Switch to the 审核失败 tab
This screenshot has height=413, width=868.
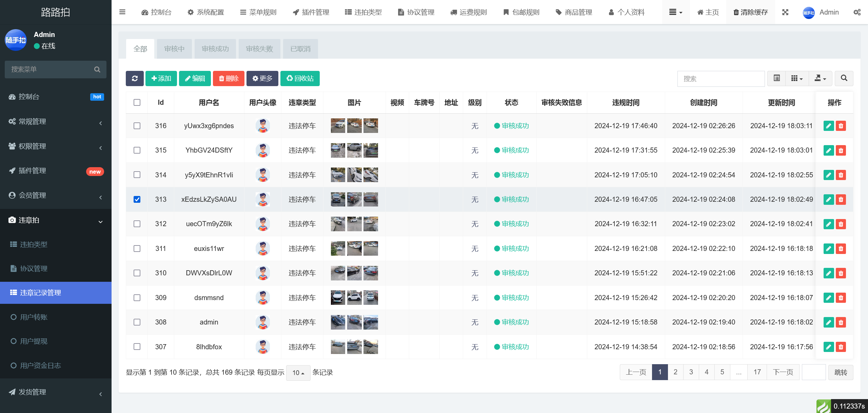(259, 48)
